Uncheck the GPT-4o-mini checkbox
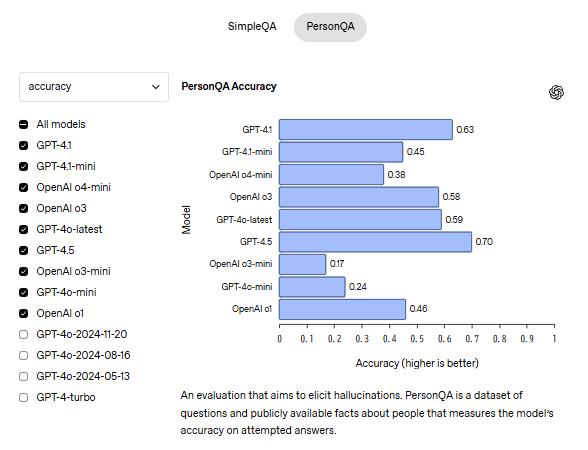The width and height of the screenshot is (588, 450). [x=24, y=292]
